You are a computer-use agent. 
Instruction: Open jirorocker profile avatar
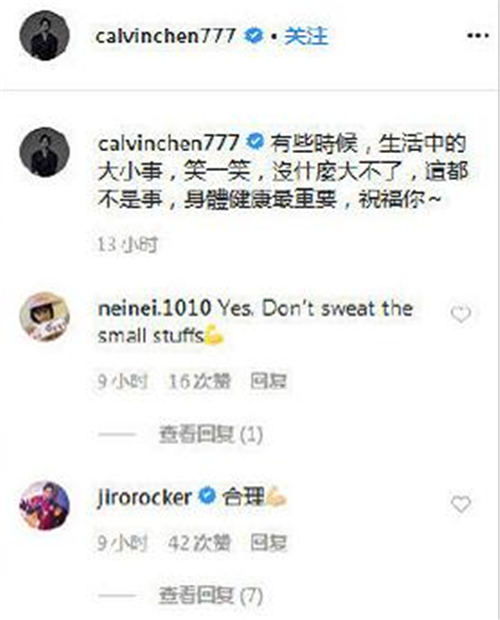pyautogui.click(x=44, y=505)
